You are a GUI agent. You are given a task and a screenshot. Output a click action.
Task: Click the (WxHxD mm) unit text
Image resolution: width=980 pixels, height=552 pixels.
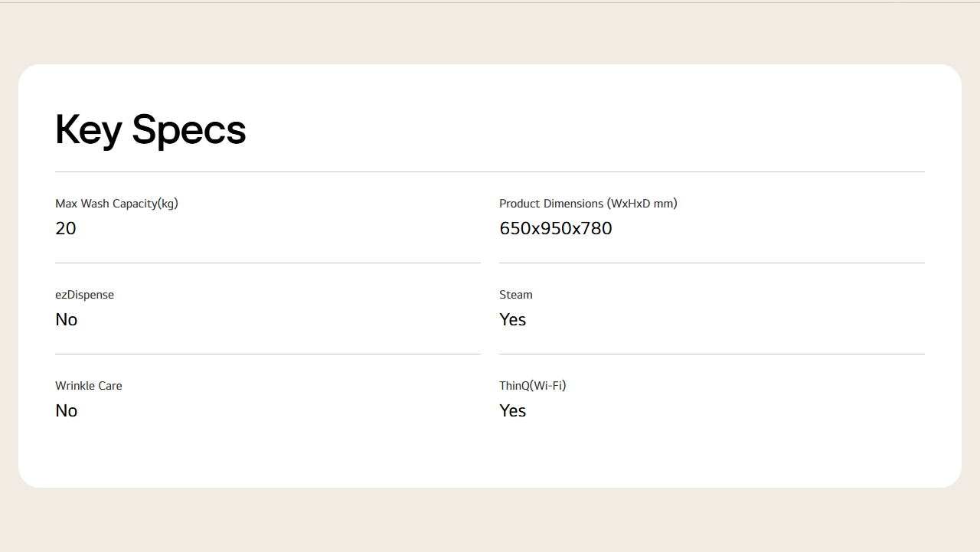pyautogui.click(x=642, y=204)
